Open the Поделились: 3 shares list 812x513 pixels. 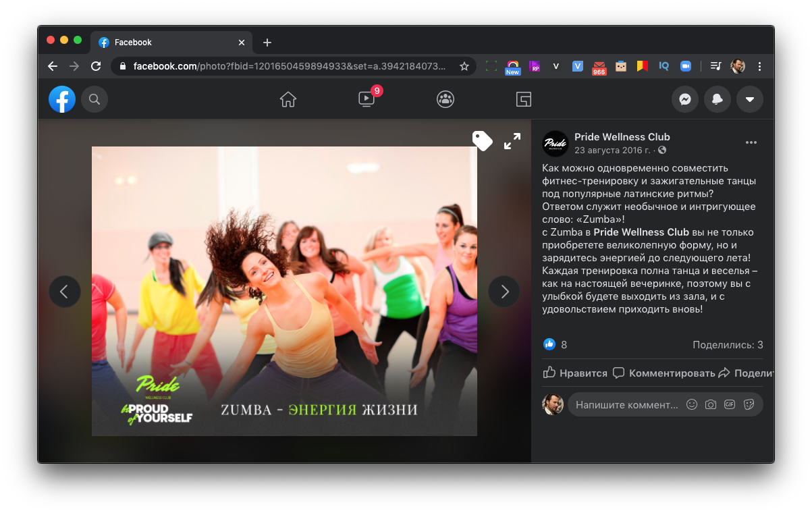click(728, 344)
